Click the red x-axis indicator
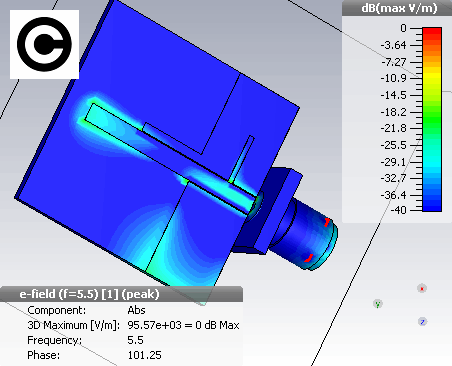The width and height of the screenshot is (452, 366). (x=422, y=288)
